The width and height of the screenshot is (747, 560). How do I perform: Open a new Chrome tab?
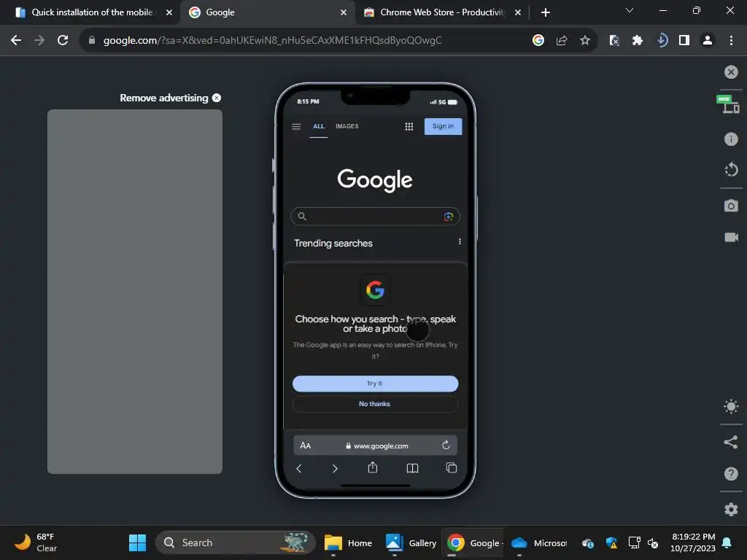(x=546, y=12)
